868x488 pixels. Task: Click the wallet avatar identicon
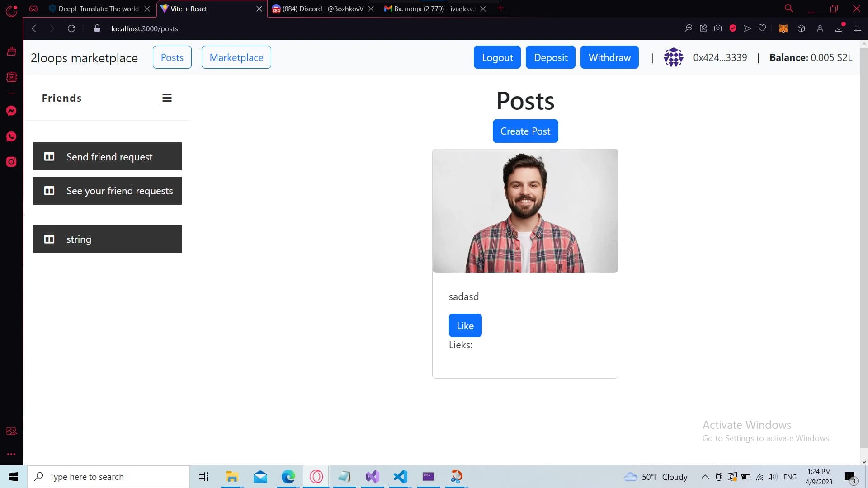674,57
